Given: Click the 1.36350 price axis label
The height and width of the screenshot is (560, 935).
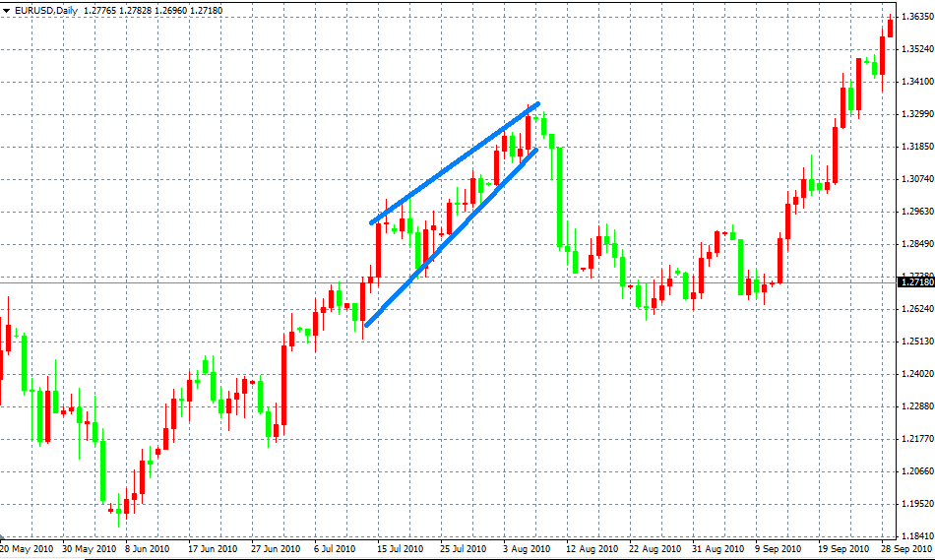Looking at the screenshot, I should (x=916, y=17).
